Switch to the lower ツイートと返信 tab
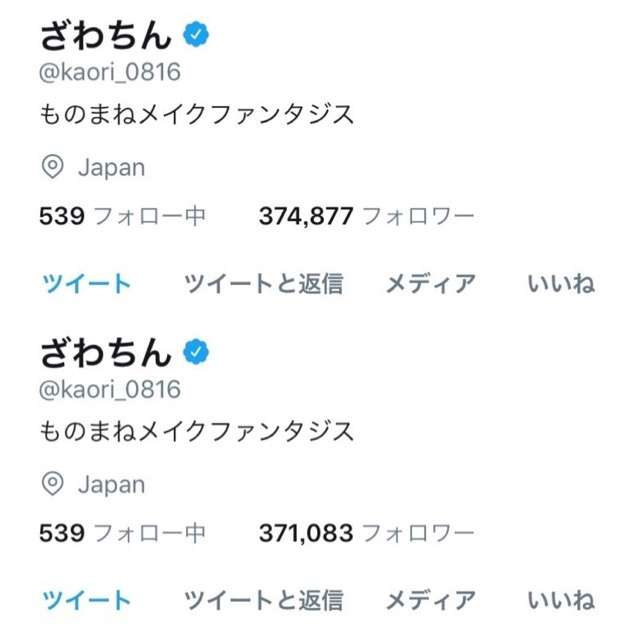Screen dimensions: 640x640 (264, 600)
